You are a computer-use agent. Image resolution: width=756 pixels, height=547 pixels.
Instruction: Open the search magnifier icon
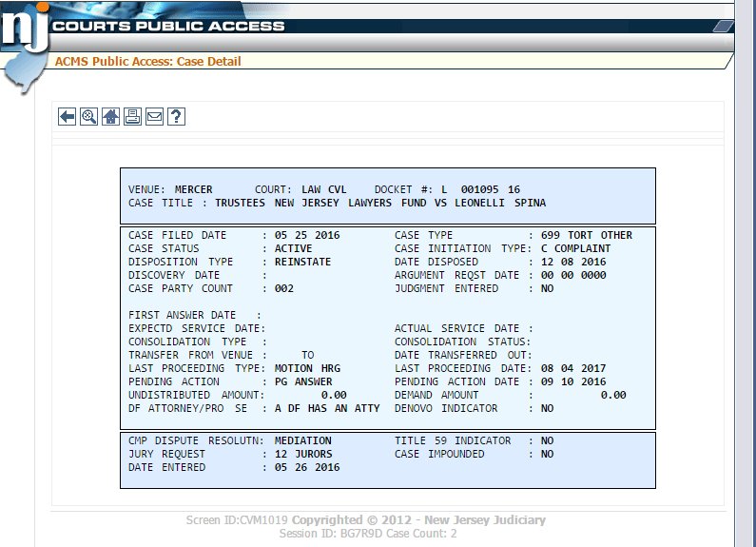click(x=88, y=117)
